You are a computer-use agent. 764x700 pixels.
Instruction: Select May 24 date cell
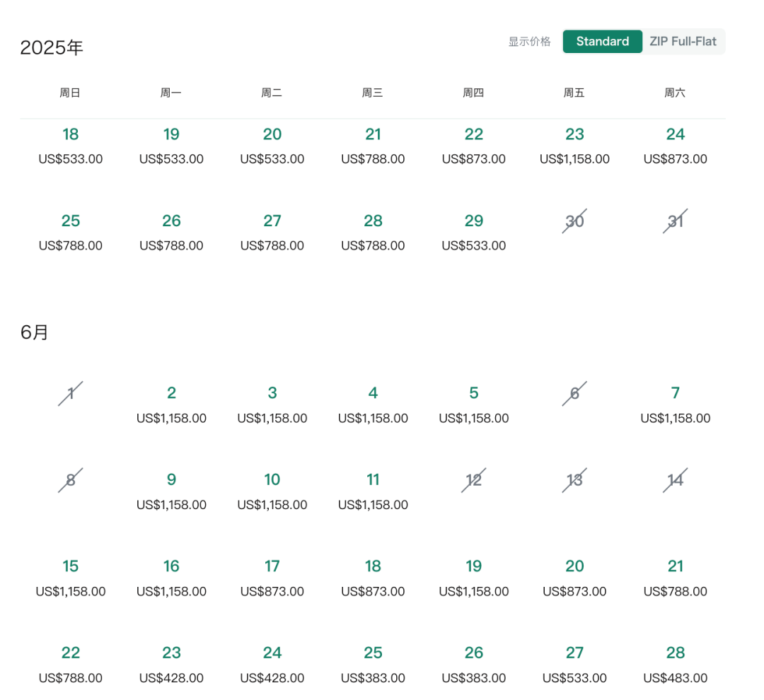(x=676, y=146)
